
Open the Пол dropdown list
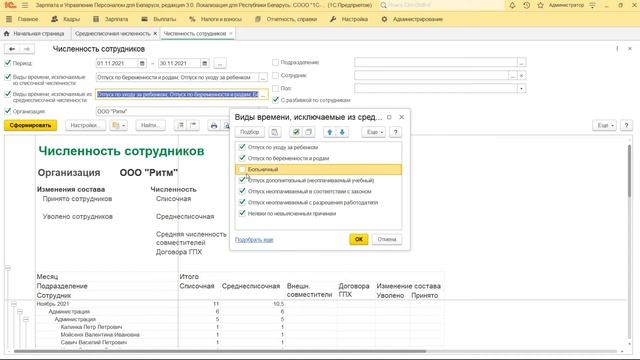pyautogui.click(x=521, y=88)
